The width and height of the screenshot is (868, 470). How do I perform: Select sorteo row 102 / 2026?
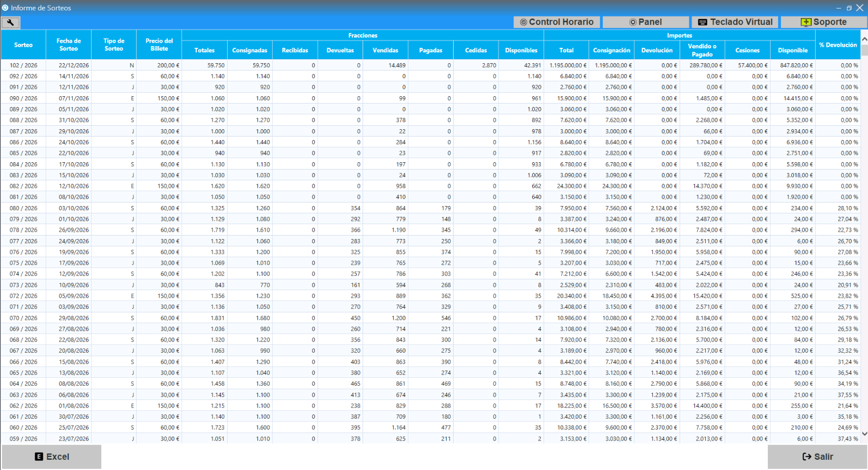(430, 65)
